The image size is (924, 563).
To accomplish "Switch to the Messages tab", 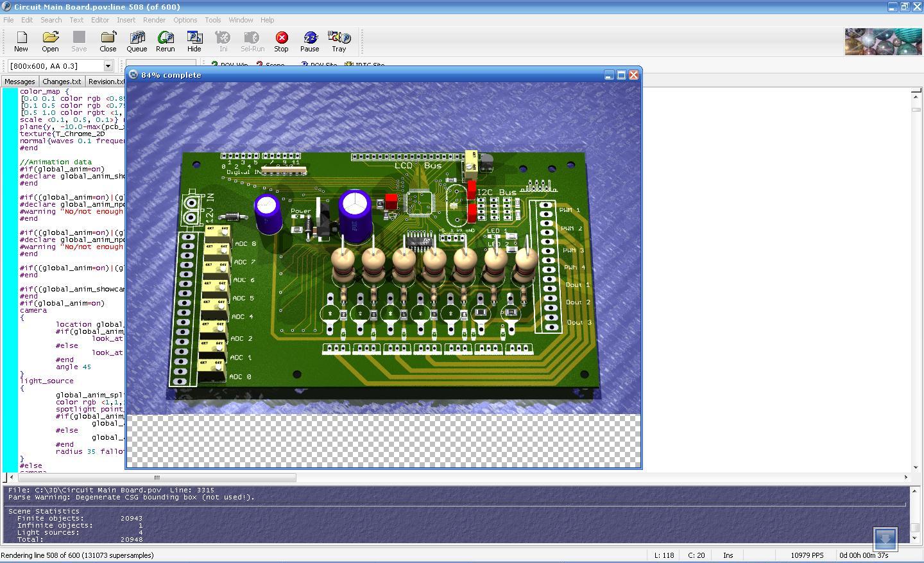I will click(x=19, y=82).
